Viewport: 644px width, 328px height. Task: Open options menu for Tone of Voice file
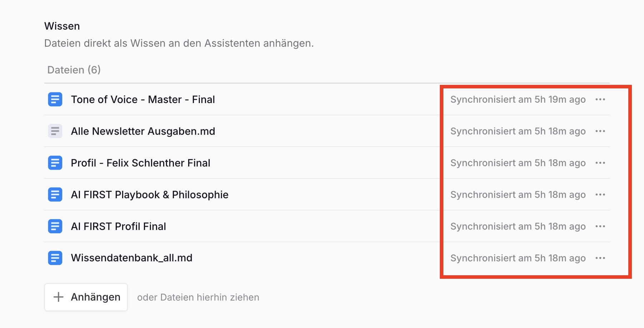pos(600,99)
